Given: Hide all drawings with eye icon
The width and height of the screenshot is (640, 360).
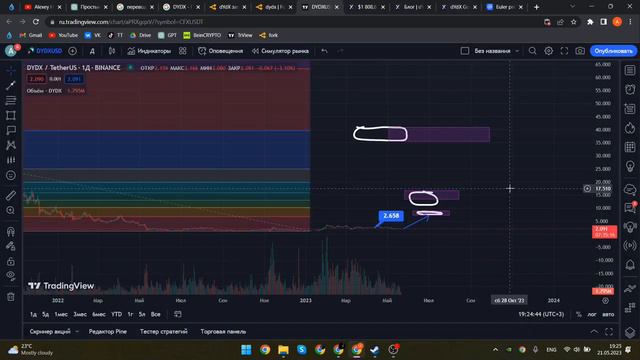Looking at the screenshot, I should coord(11,276).
